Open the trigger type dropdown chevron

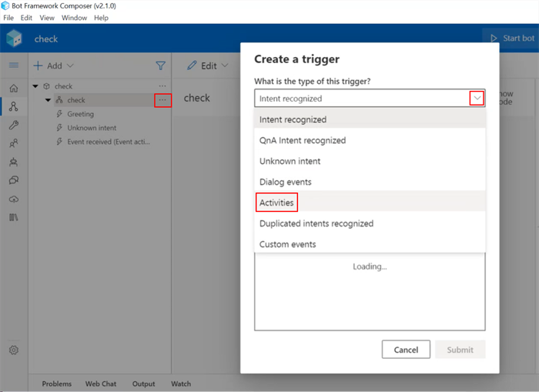pyautogui.click(x=477, y=99)
